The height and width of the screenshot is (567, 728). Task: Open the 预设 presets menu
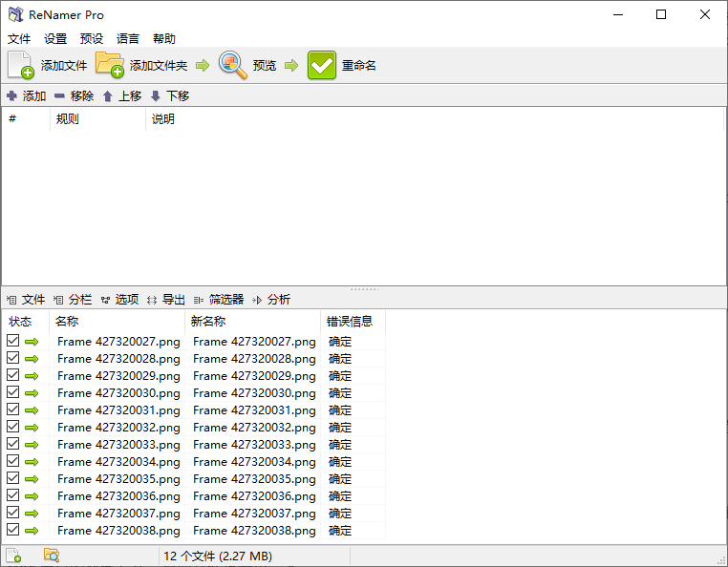tap(92, 38)
